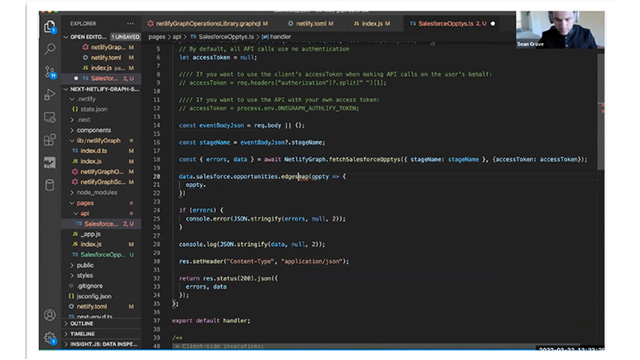Open the Explorer view in activity bar
Viewport: 640px width, 360px height.
pos(50,27)
